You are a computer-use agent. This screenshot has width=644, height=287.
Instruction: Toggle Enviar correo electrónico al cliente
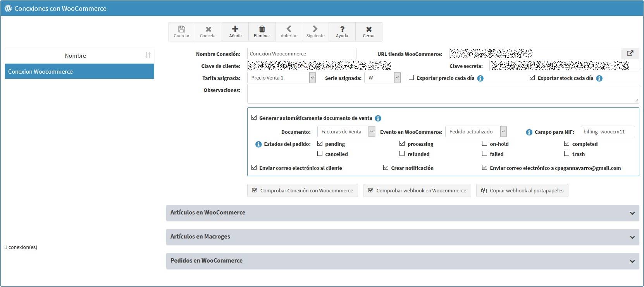[254, 168]
